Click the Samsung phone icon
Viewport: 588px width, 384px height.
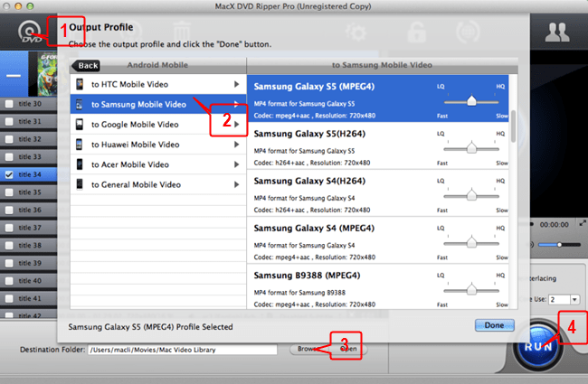click(x=80, y=105)
